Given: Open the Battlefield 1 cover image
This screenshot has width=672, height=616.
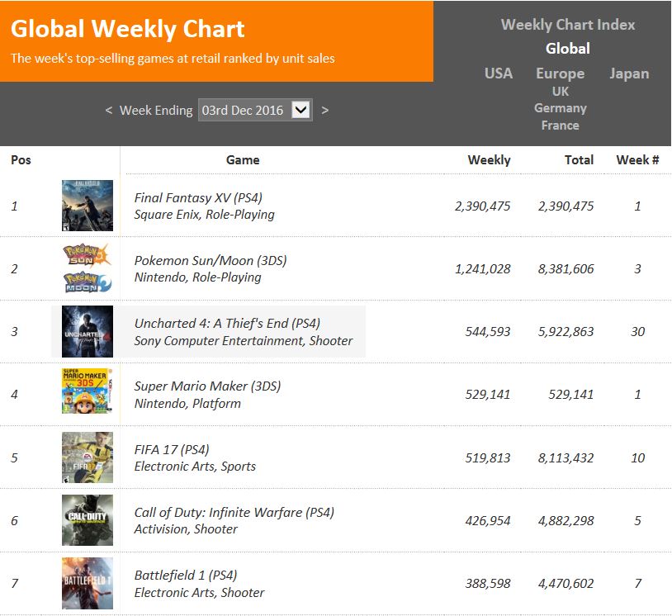Looking at the screenshot, I should [88, 583].
